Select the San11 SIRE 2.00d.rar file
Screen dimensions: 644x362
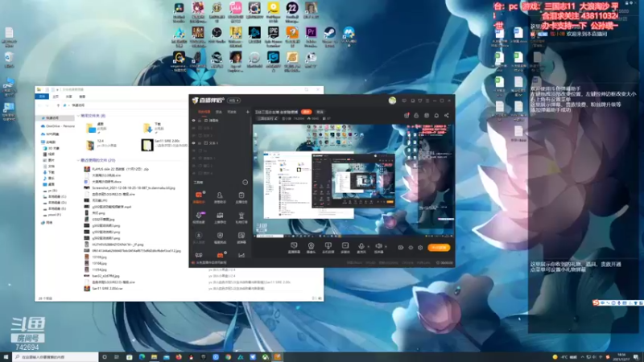(x=104, y=289)
